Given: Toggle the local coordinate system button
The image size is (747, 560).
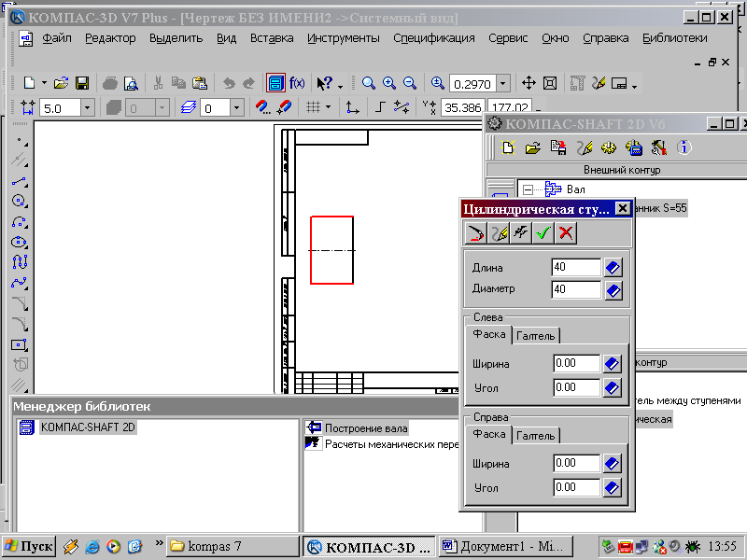Looking at the screenshot, I should [353, 107].
